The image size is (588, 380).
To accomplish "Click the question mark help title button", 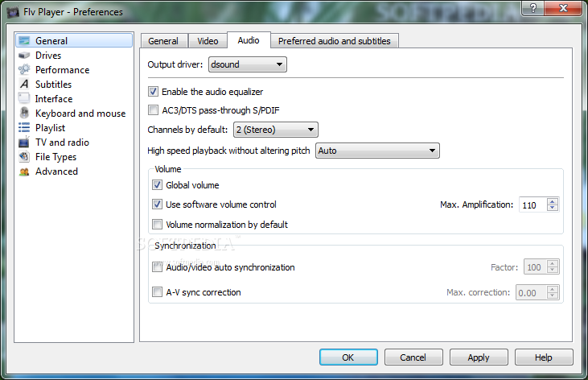I will click(532, 7).
